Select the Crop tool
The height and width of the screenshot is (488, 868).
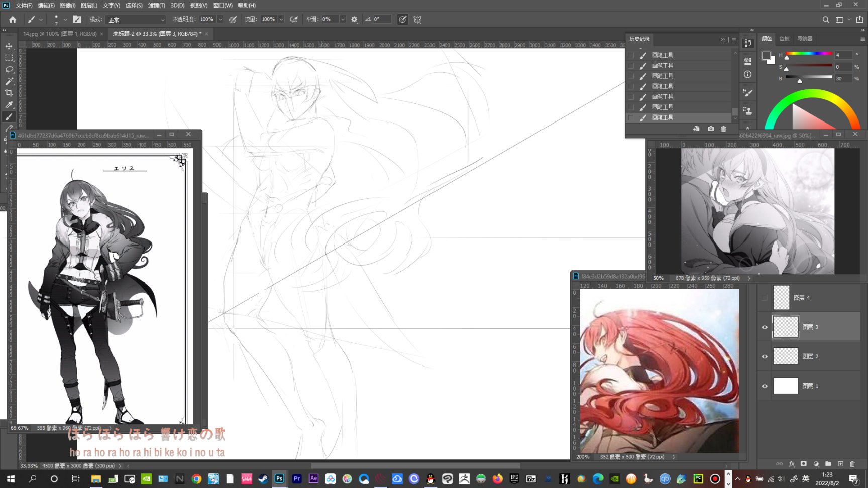tap(9, 93)
